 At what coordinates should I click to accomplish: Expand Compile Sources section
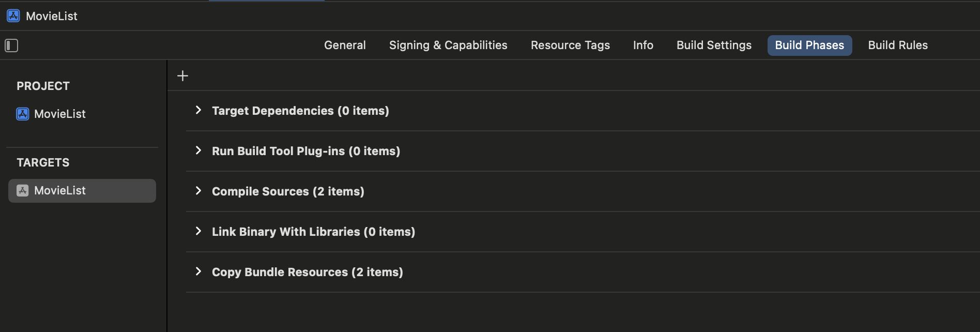click(198, 191)
